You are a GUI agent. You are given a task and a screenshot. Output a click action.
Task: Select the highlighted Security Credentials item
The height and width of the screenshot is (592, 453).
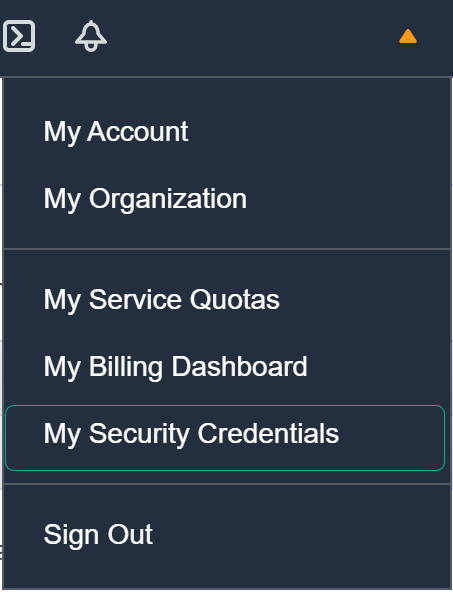(x=225, y=438)
